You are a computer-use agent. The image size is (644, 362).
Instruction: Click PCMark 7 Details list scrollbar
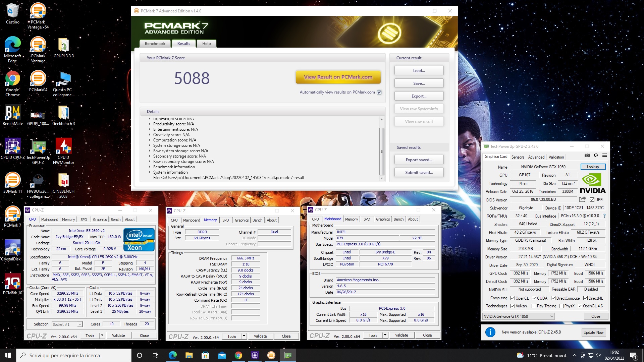(381, 151)
